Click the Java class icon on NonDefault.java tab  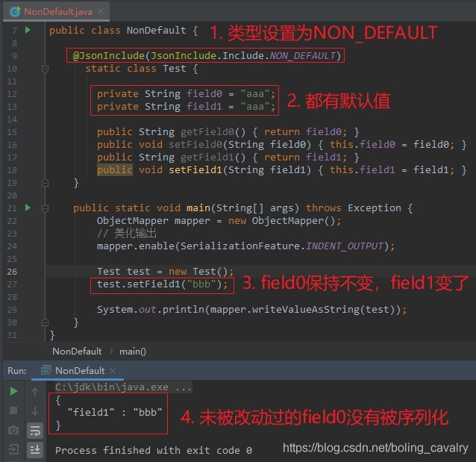click(15, 11)
